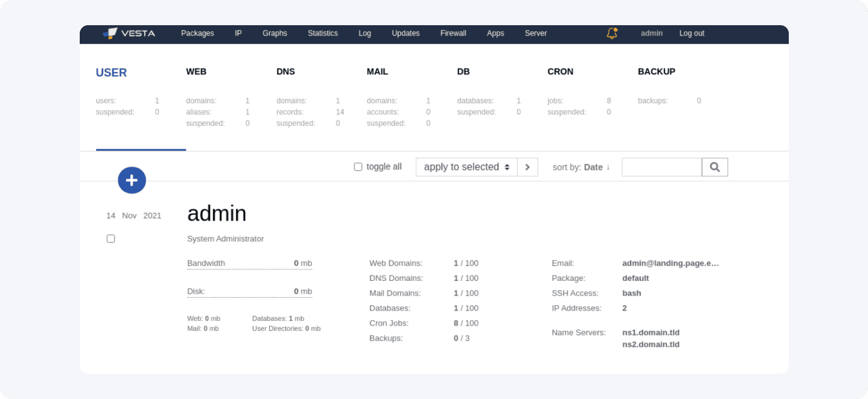Go to the Firewall page
The width and height of the screenshot is (868, 399).
point(453,33)
